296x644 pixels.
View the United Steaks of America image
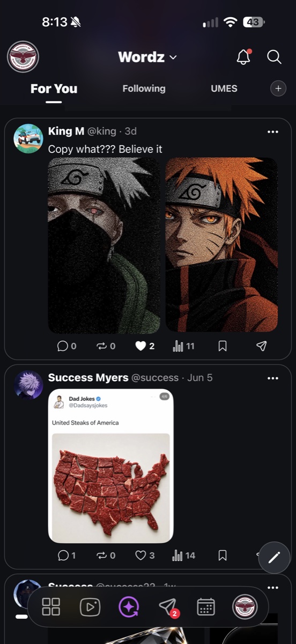(111, 466)
